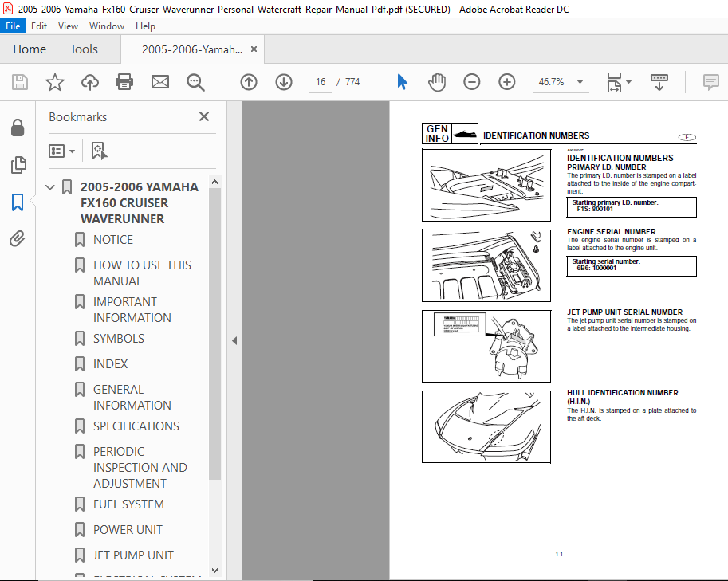
Task: Open the SPECIFICATIONS bookmark
Action: tap(136, 426)
